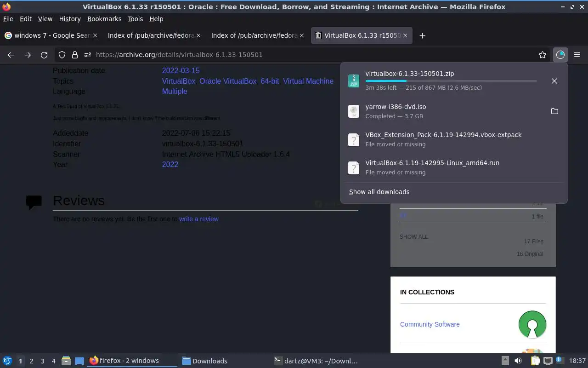The width and height of the screenshot is (588, 368).
Task: Close the windows 7 Google Search tab
Action: point(95,35)
